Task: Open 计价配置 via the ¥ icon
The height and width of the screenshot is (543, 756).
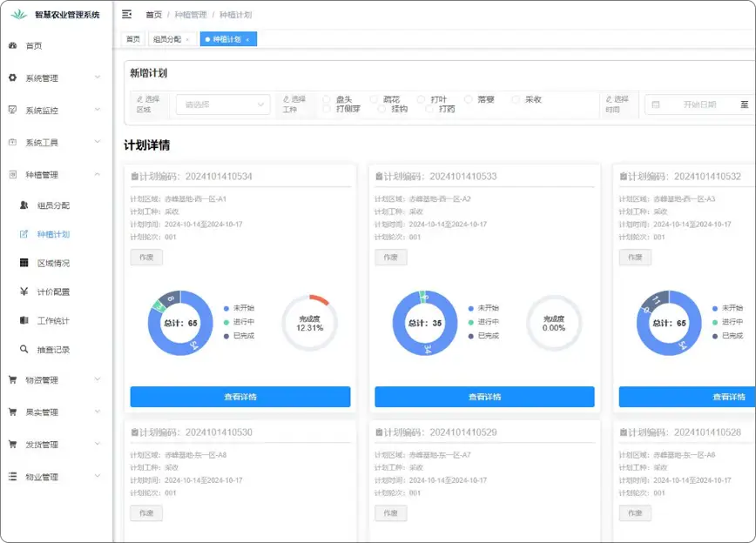Action: tap(23, 291)
